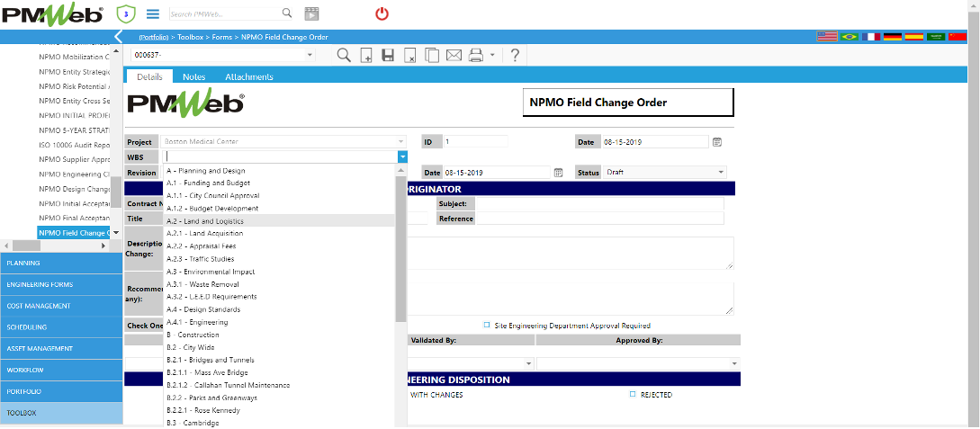Switch to the Attachments tab

248,76
